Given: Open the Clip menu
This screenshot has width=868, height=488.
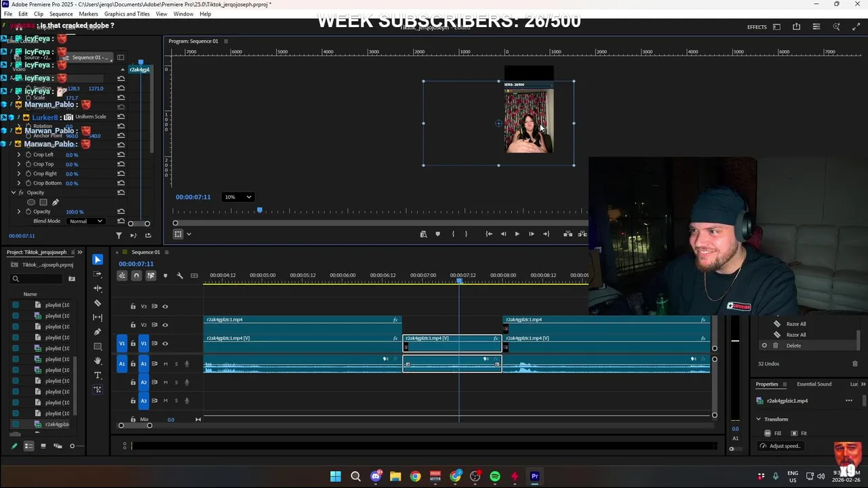Looking at the screenshot, I should click(x=39, y=14).
